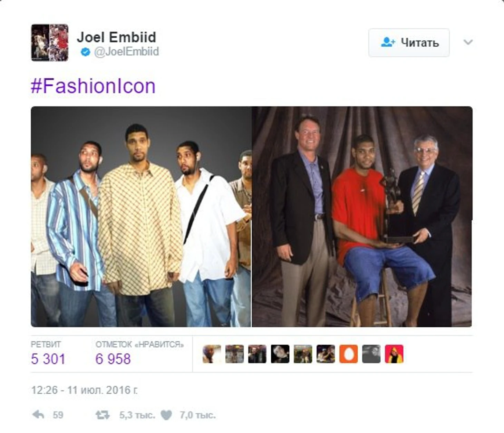Open the tweet timestamp 12:26 - 11 июл. 2016
This screenshot has height=433, width=504.
tap(84, 390)
